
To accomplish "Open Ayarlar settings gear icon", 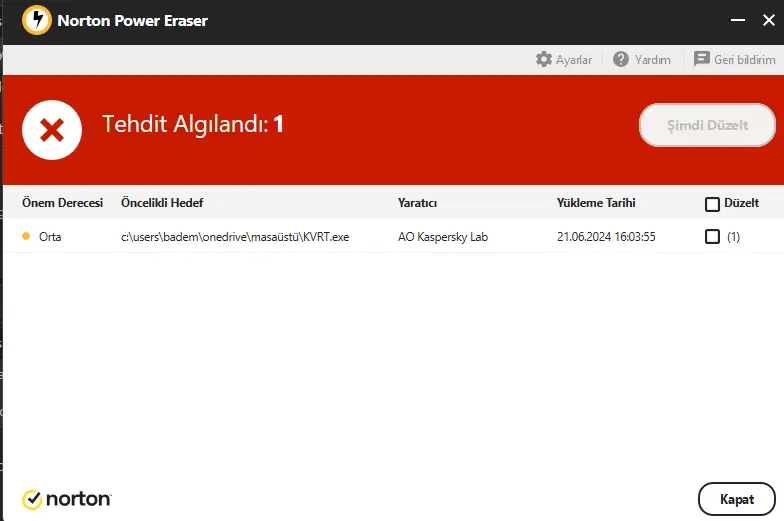I will [544, 60].
